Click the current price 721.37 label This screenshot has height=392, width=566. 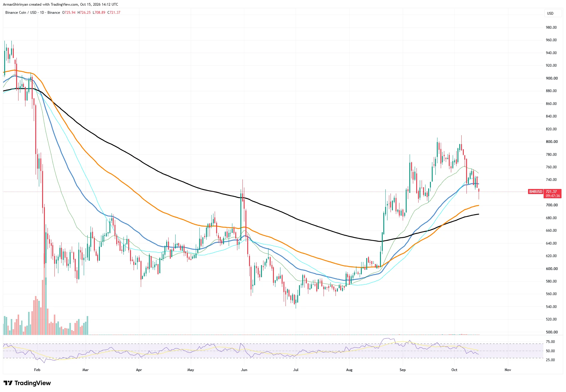pos(551,192)
